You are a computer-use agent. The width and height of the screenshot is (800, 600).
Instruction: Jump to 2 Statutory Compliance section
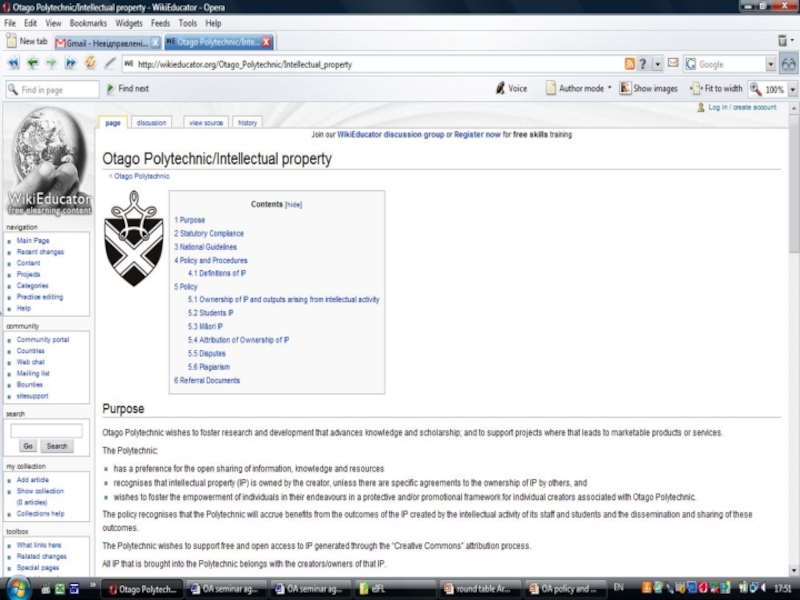(209, 233)
